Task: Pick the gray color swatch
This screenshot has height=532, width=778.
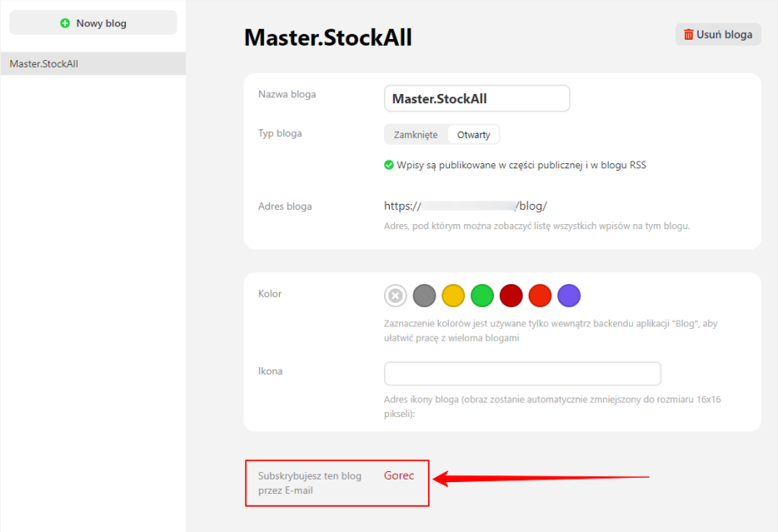Action: pyautogui.click(x=425, y=295)
